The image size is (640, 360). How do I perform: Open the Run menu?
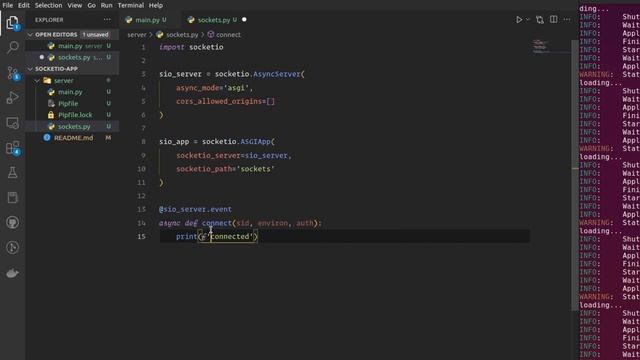[107, 5]
